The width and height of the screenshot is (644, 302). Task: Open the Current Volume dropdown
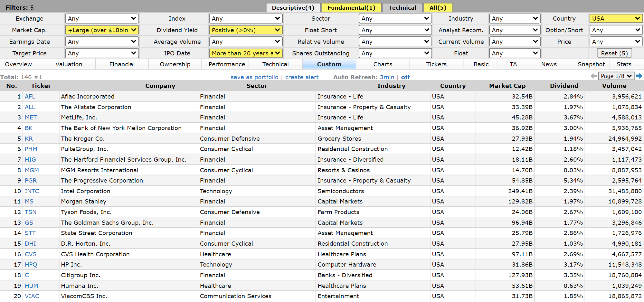(x=515, y=42)
